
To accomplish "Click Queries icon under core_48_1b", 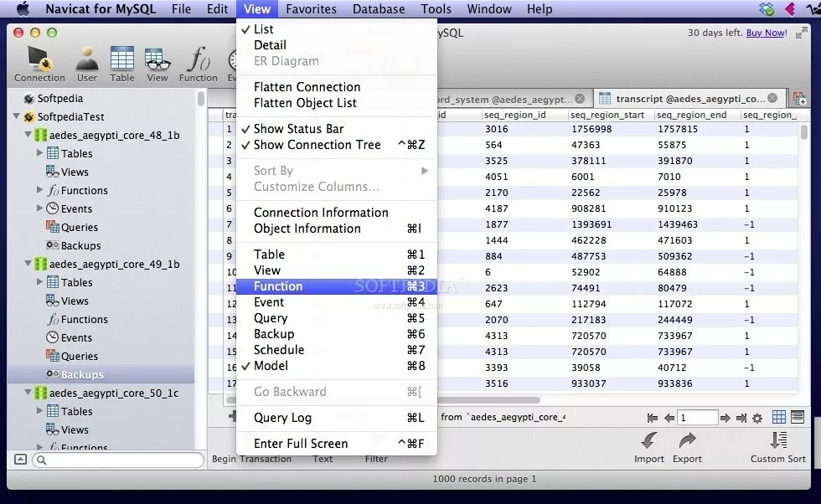I will [52, 227].
